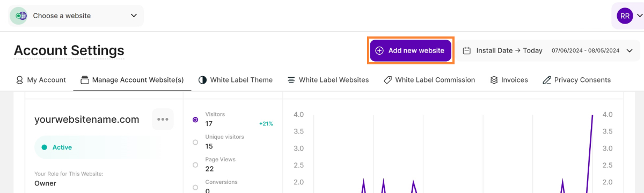
Task: Click the globe icon beside Choose a website
Action: pos(20,16)
